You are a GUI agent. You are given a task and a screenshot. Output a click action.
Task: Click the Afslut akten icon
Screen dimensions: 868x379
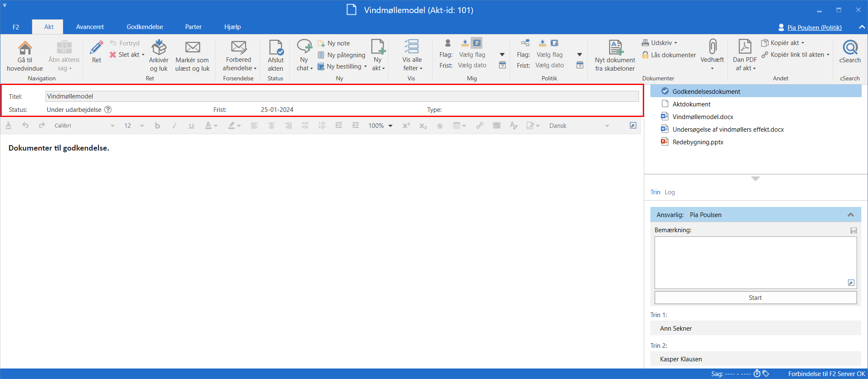(x=276, y=48)
